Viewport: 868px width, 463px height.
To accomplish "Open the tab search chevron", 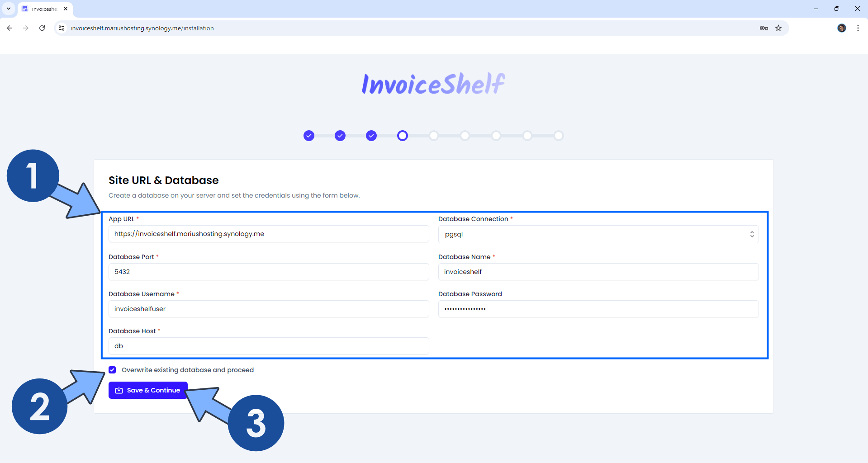I will coord(9,9).
